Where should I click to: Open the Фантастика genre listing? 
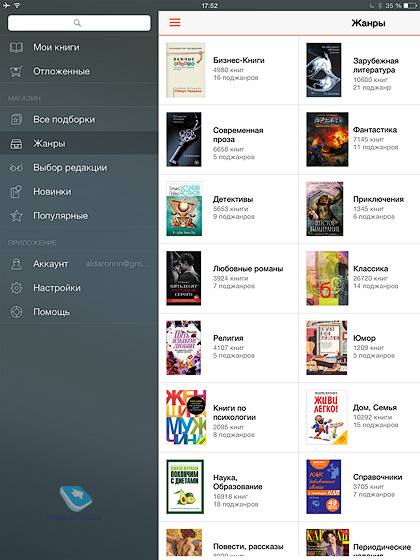360,139
